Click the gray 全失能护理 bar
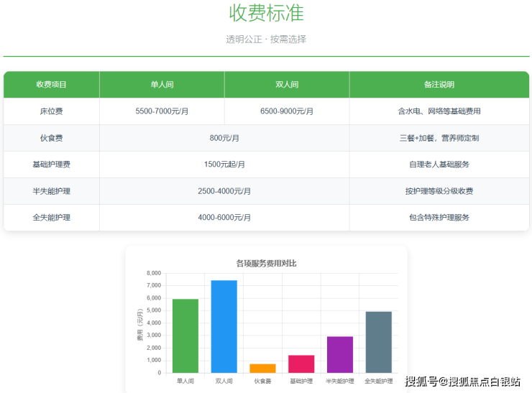Image resolution: width=532 pixels, height=393 pixels. click(379, 342)
